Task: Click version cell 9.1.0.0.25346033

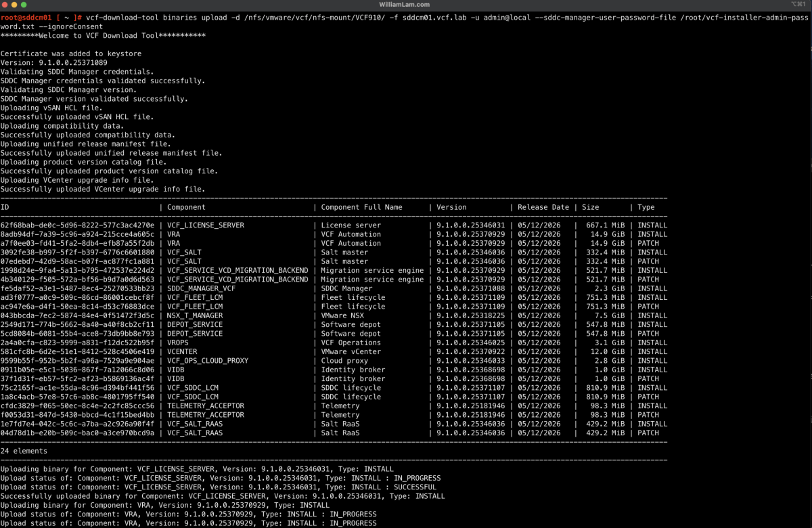Action: [x=471, y=361]
